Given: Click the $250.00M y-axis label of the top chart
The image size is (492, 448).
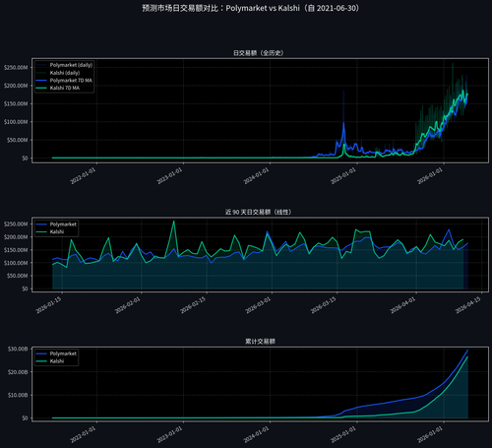Looking at the screenshot, I should coord(16,68).
